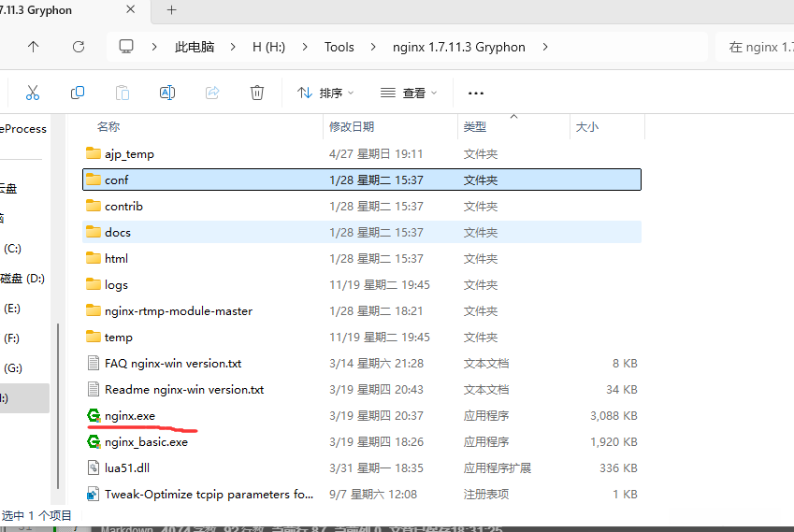
Task: Click the nginx_basic.exe application icon
Action: point(94,442)
